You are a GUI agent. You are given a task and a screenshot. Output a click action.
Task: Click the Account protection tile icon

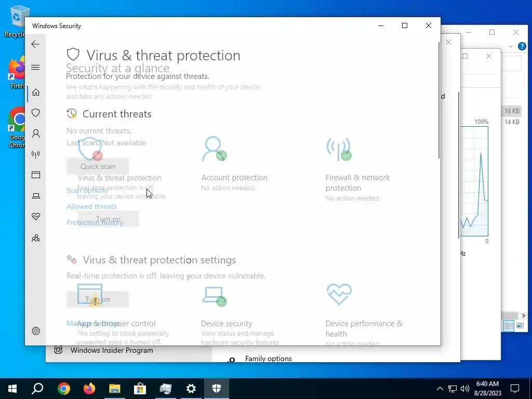(214, 149)
